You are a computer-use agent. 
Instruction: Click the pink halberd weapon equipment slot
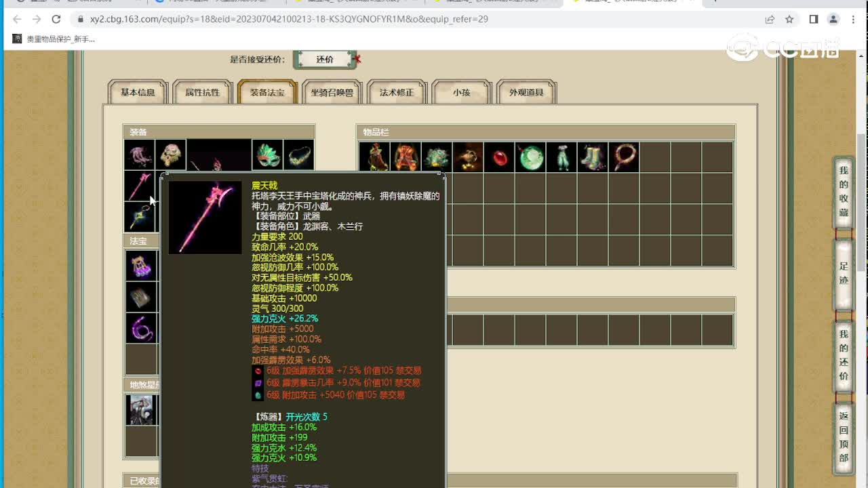[x=139, y=186]
